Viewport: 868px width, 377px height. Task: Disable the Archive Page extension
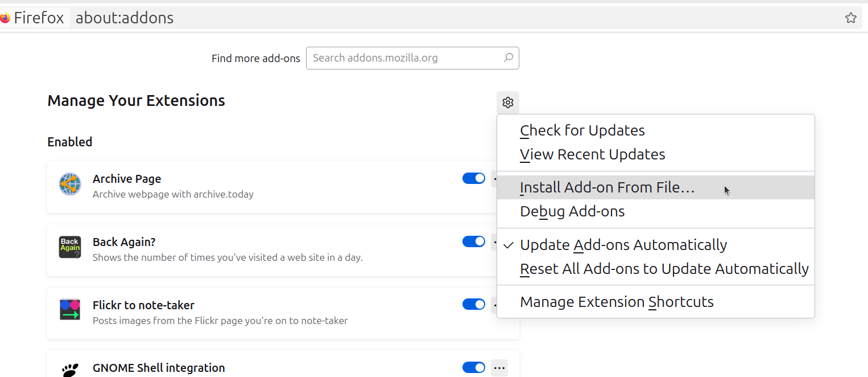click(474, 178)
